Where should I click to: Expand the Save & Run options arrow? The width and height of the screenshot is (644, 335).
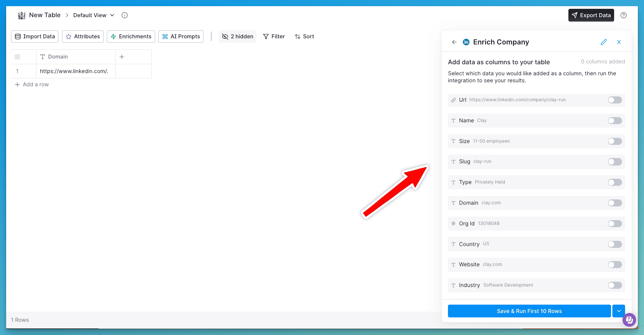click(x=619, y=311)
